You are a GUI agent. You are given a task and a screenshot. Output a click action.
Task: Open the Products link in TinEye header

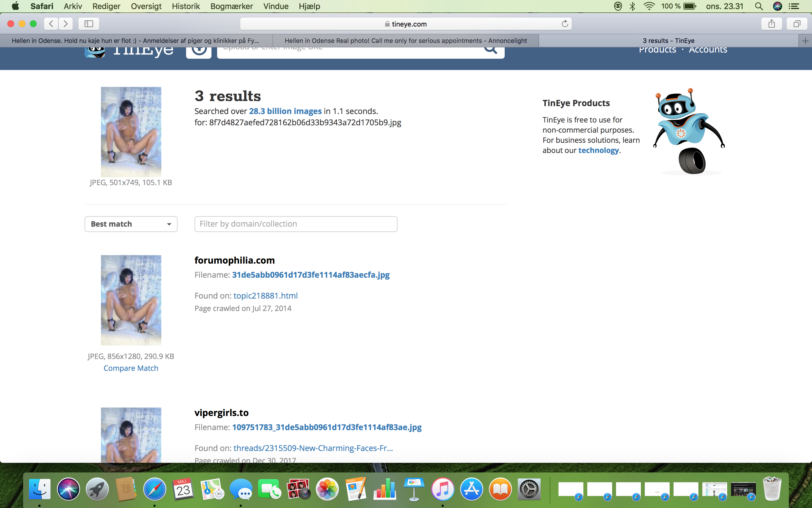pos(657,50)
